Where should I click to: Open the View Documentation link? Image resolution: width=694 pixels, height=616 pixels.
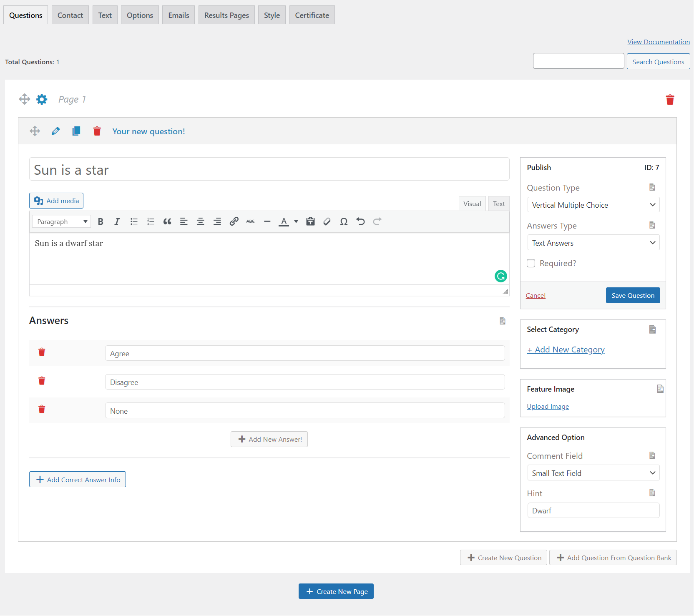(659, 42)
